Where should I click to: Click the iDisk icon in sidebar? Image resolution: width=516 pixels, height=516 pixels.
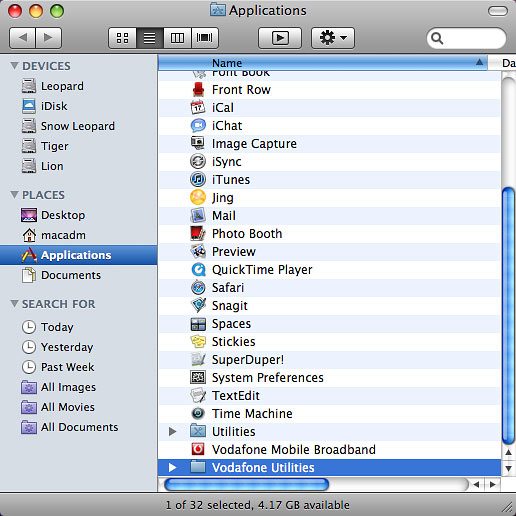(29, 106)
